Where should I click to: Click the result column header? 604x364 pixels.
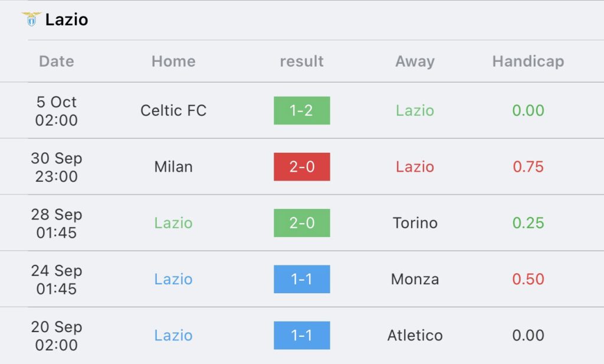[x=301, y=61]
